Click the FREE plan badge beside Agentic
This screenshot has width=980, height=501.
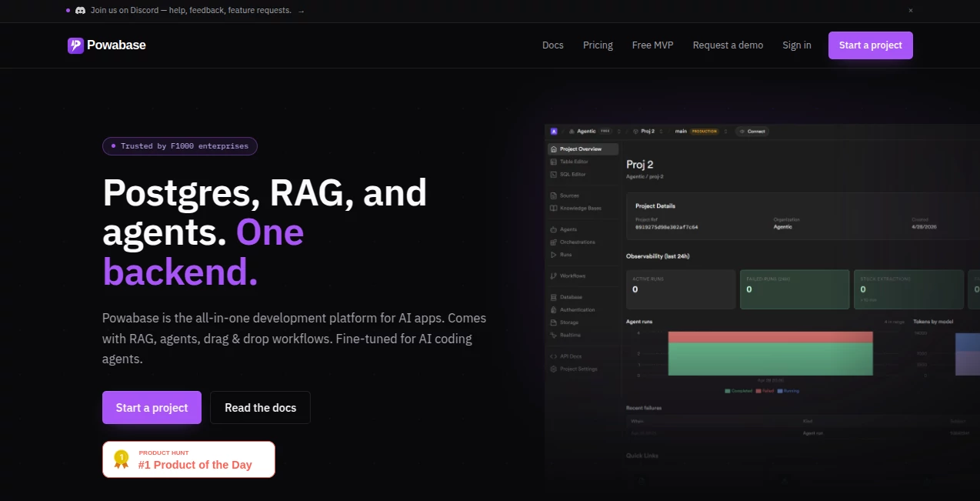(x=605, y=132)
